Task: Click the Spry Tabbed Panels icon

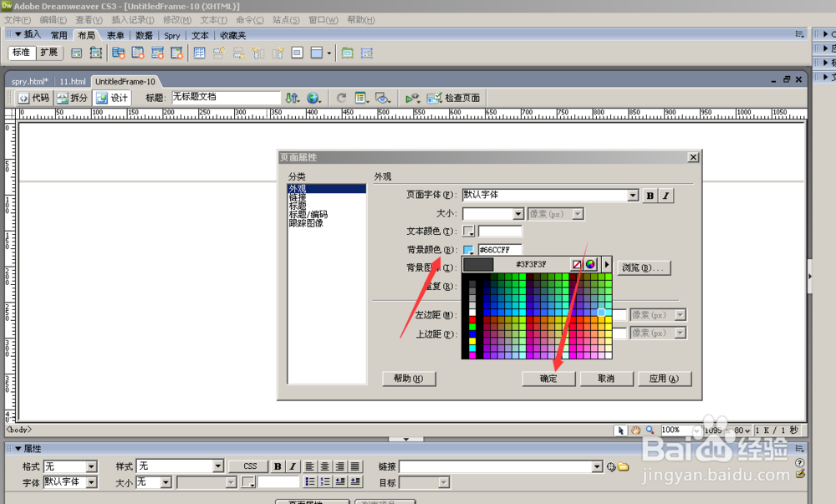Action: pyautogui.click(x=138, y=53)
